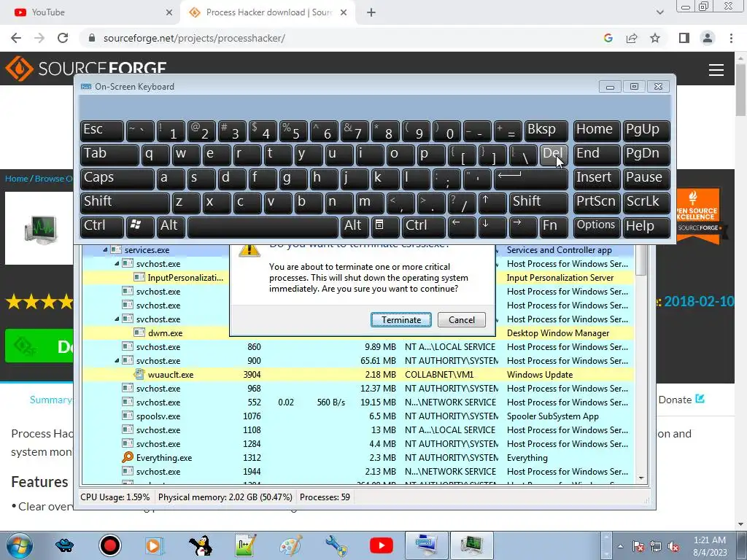Viewport: 747px width, 560px height.
Task: Click the muted volume tray icon
Action: [673, 547]
